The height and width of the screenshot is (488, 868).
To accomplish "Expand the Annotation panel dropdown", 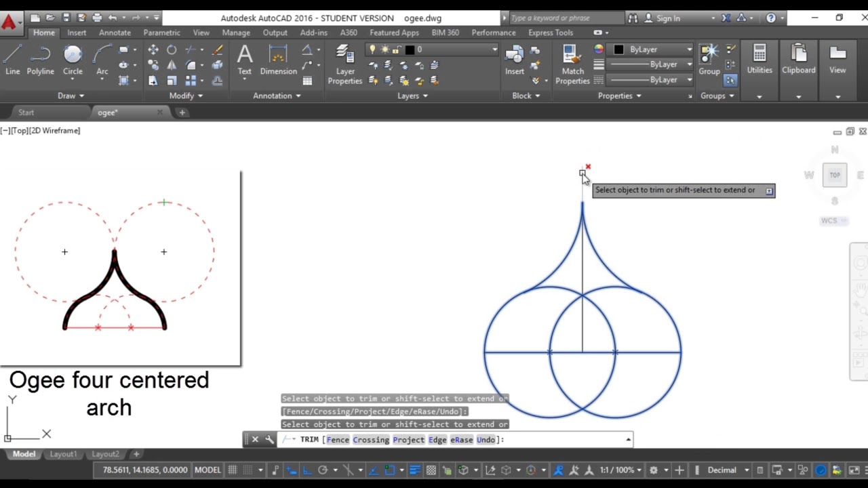I will pos(277,96).
